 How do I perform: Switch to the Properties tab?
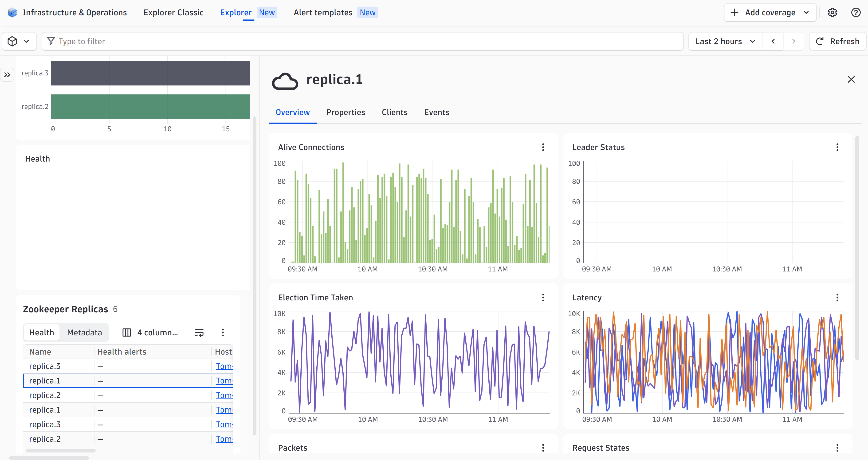pos(346,112)
